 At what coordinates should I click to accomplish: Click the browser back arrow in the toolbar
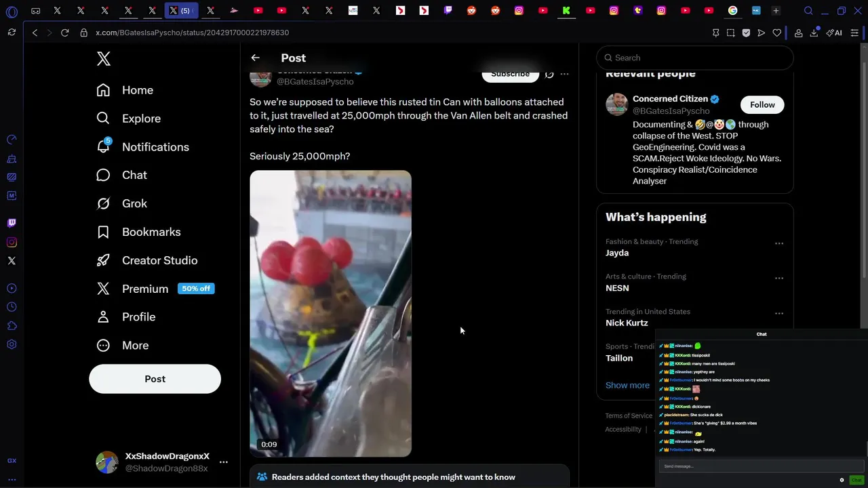pos(35,33)
